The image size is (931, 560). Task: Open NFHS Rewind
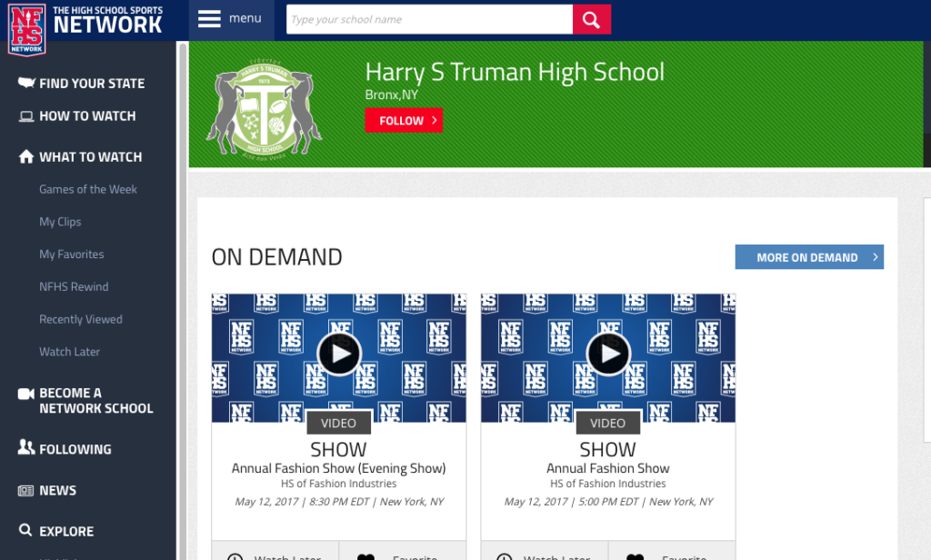tap(74, 287)
